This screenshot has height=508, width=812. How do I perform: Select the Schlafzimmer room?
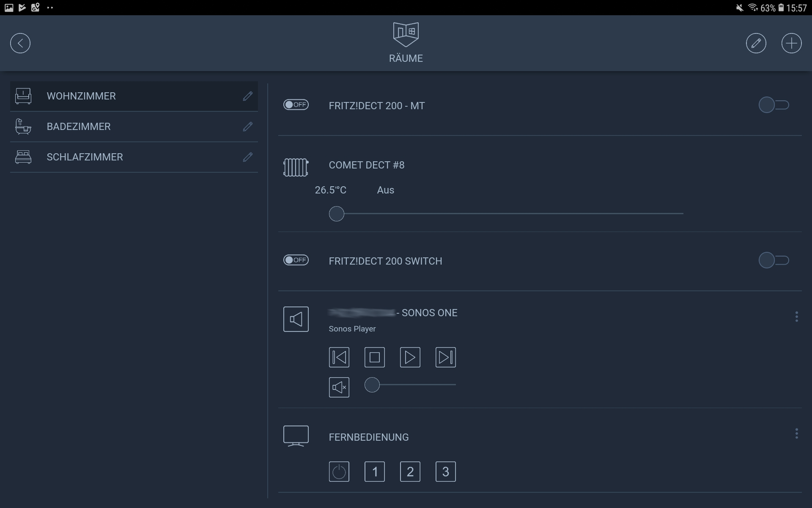134,157
